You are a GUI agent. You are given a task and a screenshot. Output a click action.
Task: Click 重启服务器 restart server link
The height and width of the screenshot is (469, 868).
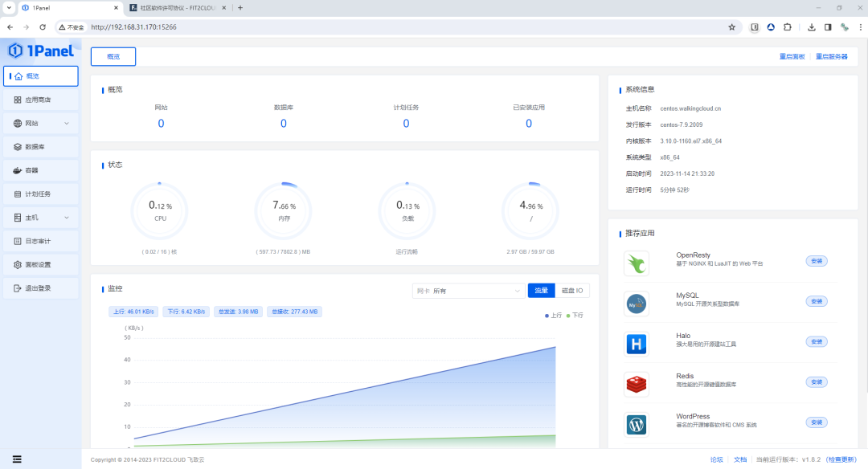pyautogui.click(x=831, y=57)
